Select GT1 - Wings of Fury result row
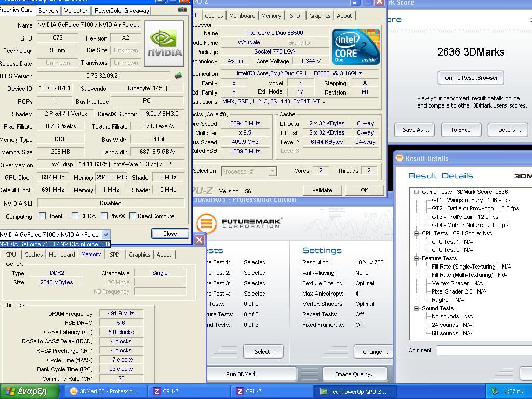This screenshot has height=399, width=532. pyautogui.click(x=471, y=200)
